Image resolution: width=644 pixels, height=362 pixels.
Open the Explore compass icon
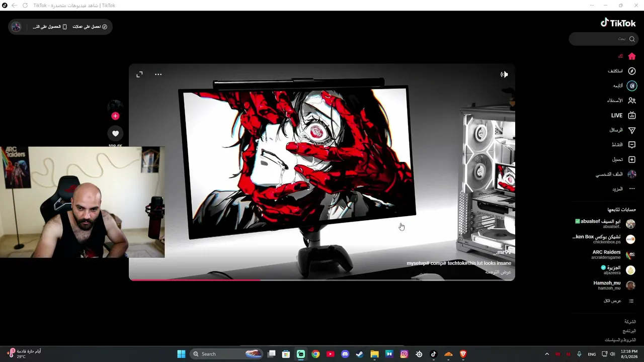(x=632, y=71)
